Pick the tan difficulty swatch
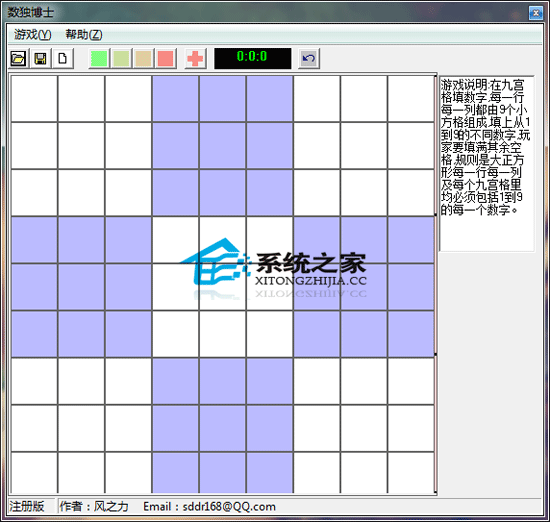Viewport: 550px width, 522px height. (x=143, y=58)
